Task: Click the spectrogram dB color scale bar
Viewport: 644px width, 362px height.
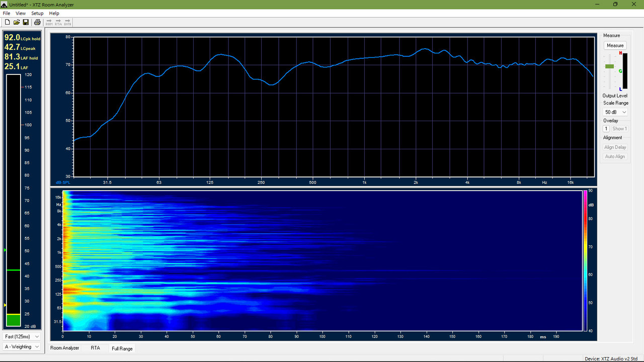Action: click(x=585, y=260)
